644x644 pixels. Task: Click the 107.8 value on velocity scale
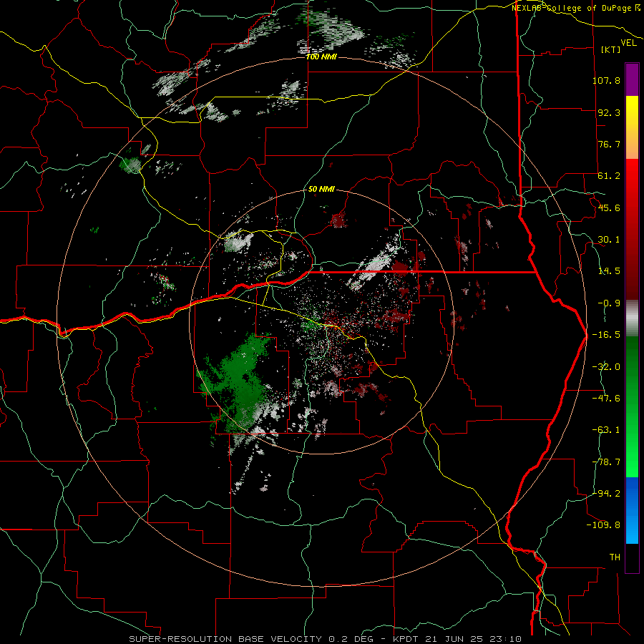pos(606,80)
